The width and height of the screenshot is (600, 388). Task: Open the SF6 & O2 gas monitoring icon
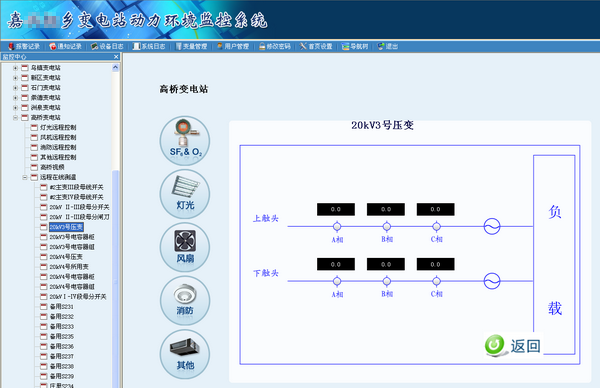pyautogui.click(x=185, y=141)
